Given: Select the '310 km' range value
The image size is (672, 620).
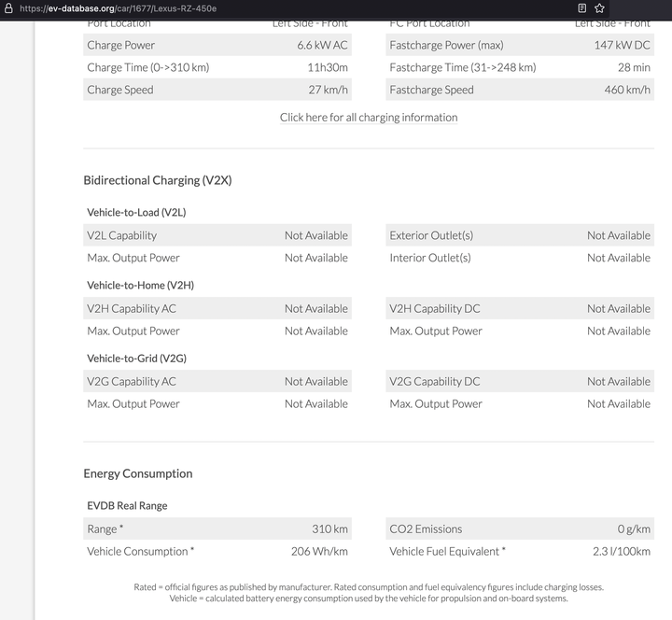Looking at the screenshot, I should point(329,528).
